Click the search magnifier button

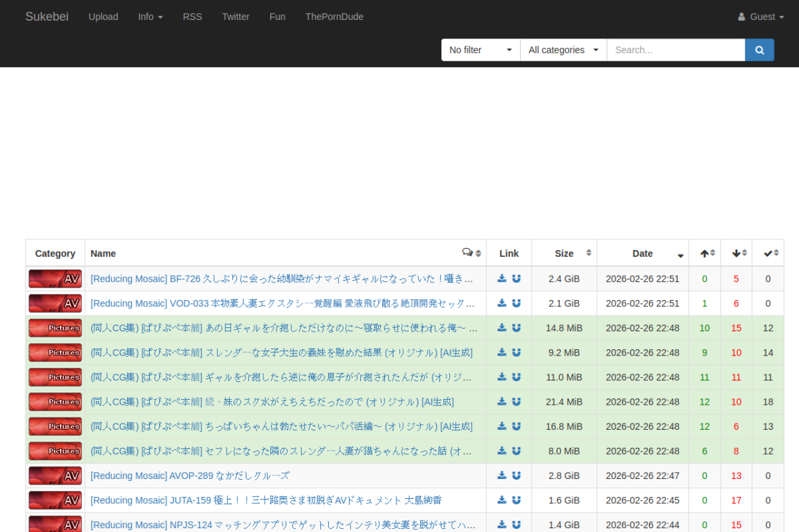759,50
